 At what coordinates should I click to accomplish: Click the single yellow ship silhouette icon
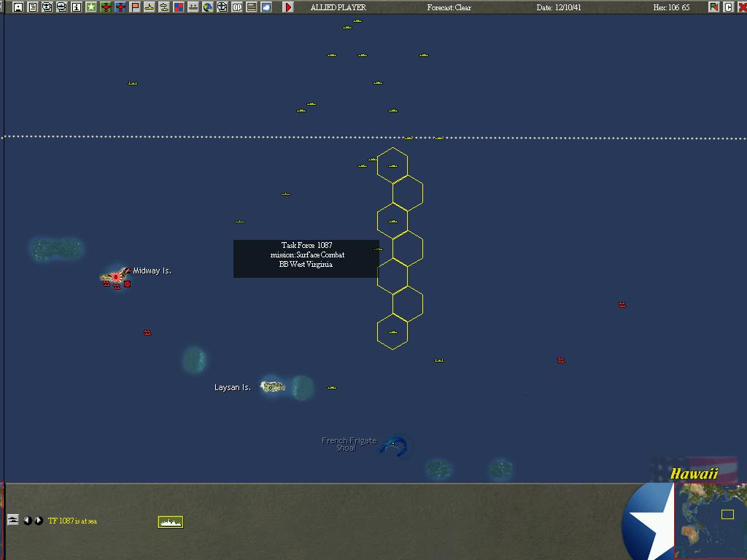(149, 7)
